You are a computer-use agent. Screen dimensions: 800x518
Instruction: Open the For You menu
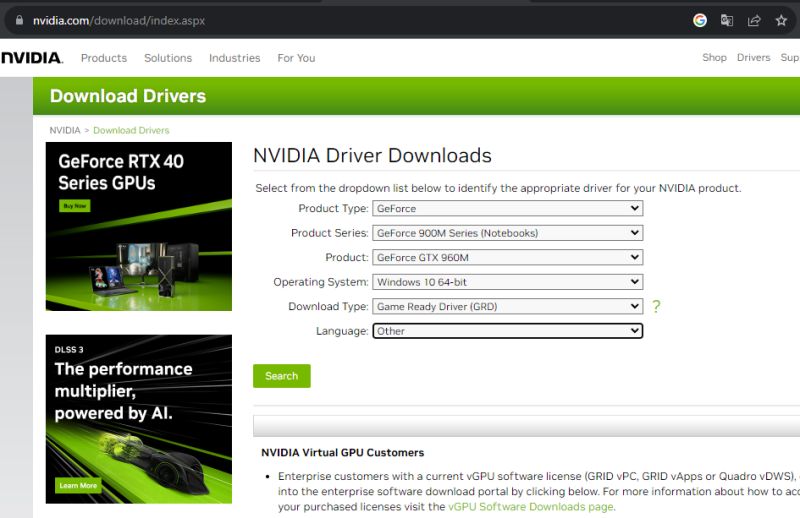296,58
